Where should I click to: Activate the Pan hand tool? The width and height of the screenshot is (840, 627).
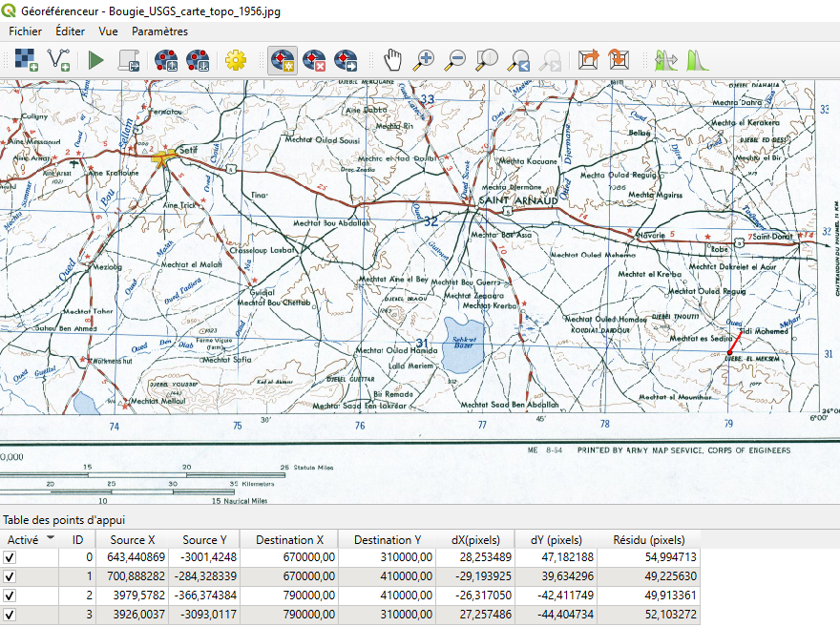click(393, 60)
